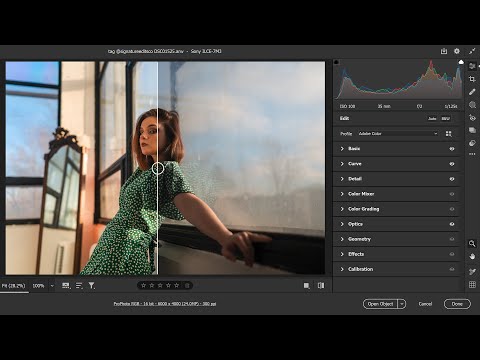Viewport: 480px width, 360px height.
Task: Select the Edit panel tool icon
Action: [472, 66]
